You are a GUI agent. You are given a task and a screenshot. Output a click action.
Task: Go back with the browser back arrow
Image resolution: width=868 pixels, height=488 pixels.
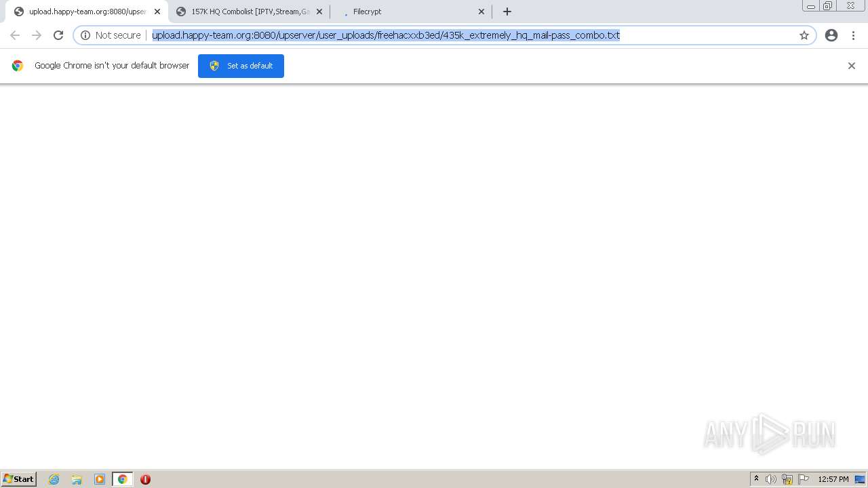[x=15, y=35]
